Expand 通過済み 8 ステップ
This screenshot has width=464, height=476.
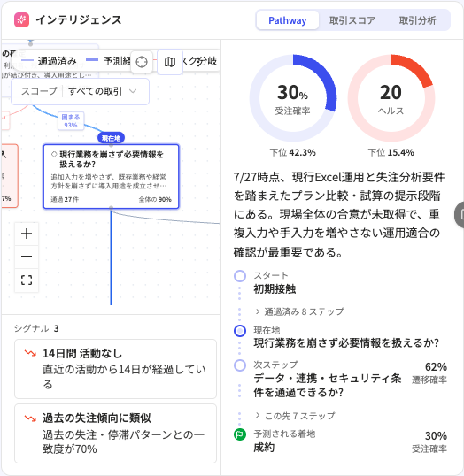(299, 311)
